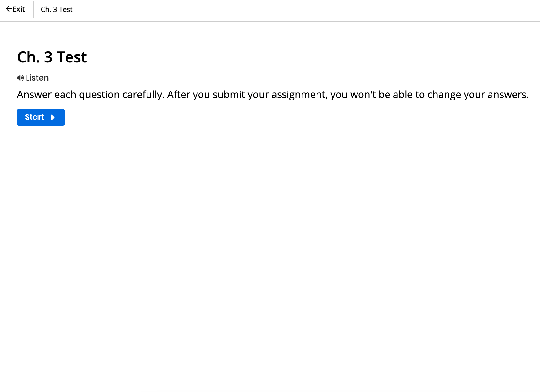Click the word 'Start' on the blue button
The image size is (540, 392).
point(34,117)
